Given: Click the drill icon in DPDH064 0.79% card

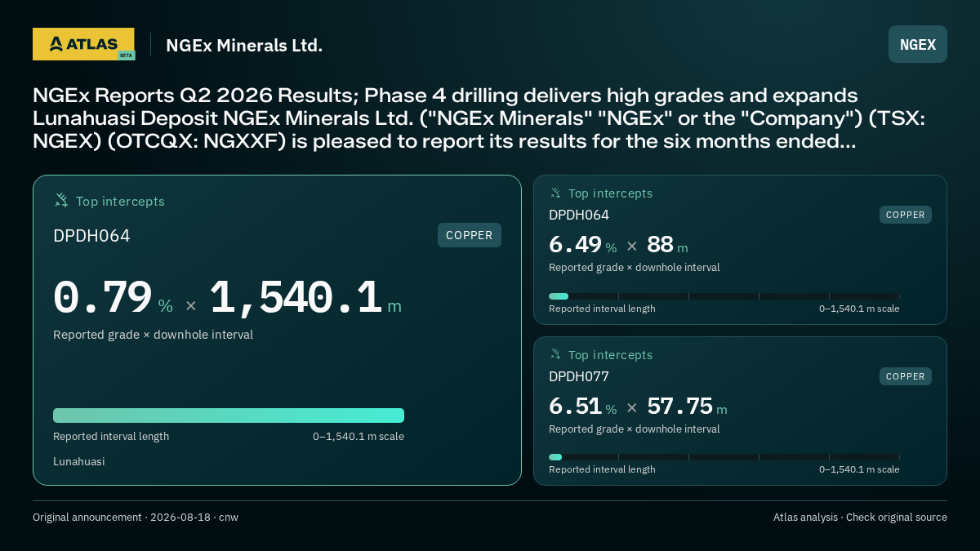Looking at the screenshot, I should coord(61,201).
